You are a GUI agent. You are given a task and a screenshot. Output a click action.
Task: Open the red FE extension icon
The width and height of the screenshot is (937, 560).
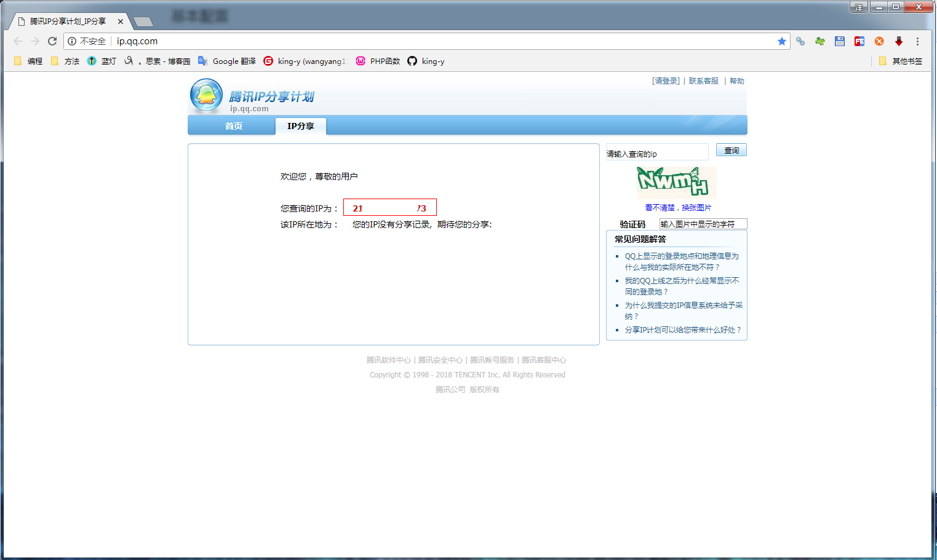(x=859, y=41)
